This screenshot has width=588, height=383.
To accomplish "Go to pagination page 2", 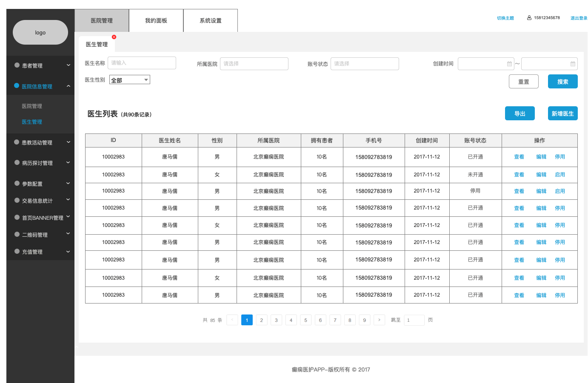I will click(262, 320).
